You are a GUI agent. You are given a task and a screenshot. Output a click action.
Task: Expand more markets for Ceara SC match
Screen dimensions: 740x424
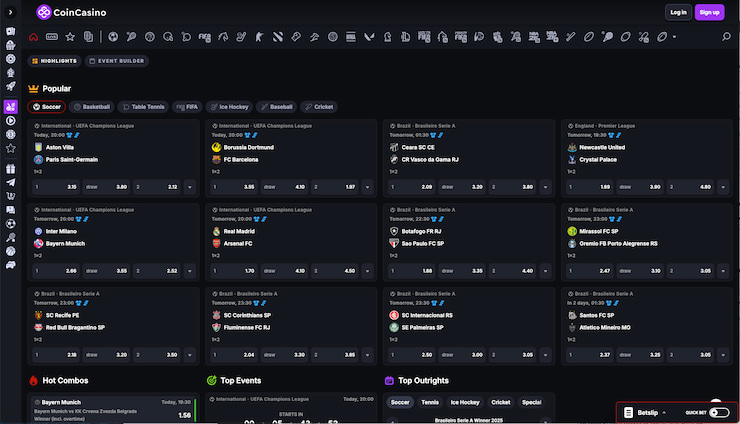click(x=546, y=187)
